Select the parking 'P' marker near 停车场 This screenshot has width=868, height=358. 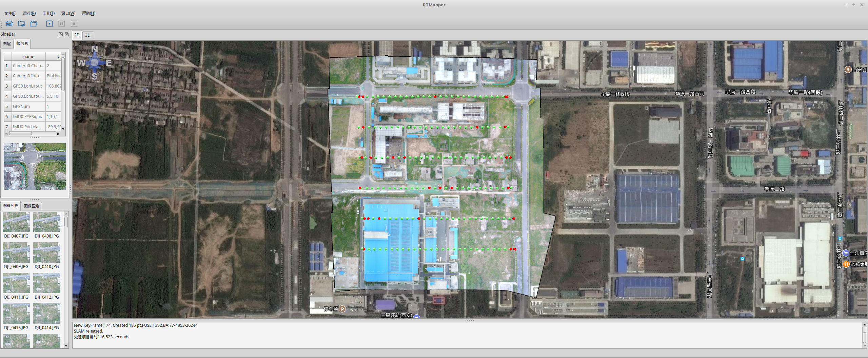[342, 309]
